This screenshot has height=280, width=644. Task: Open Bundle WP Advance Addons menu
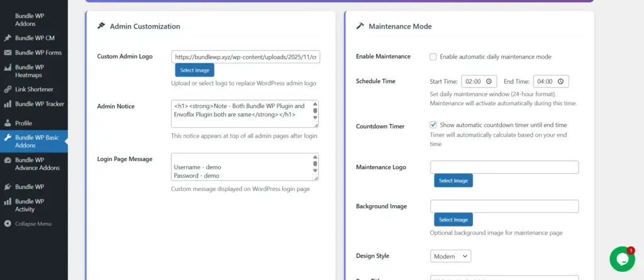click(34, 164)
